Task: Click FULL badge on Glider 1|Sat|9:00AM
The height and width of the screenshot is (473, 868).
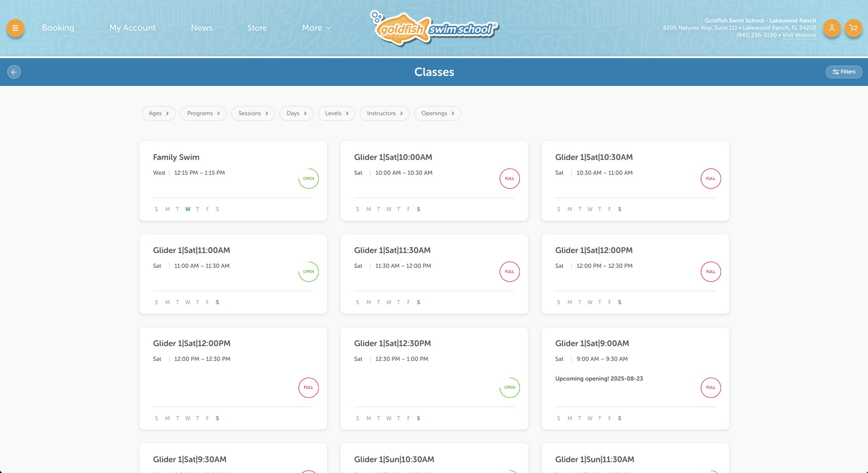Action: click(711, 387)
